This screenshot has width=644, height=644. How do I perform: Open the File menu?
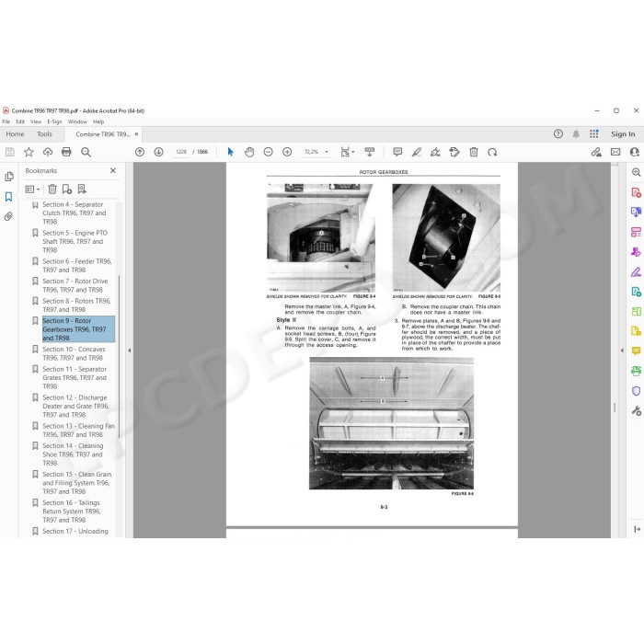tap(6, 121)
